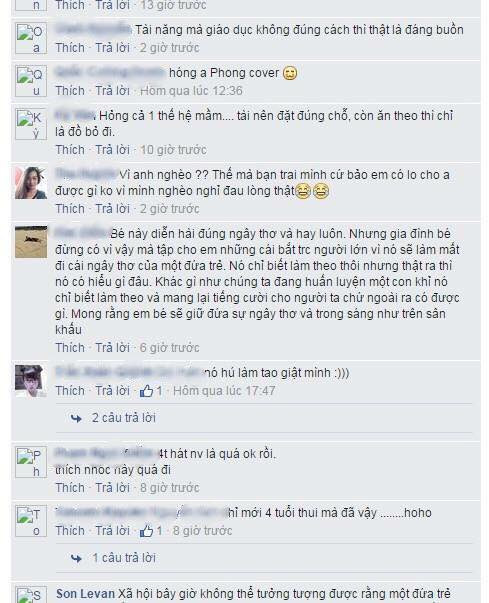
Task: Open Son Levan's profile name link
Action: click(85, 593)
